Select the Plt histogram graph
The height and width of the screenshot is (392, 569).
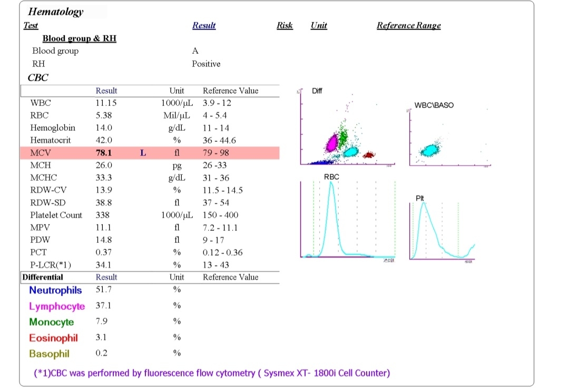[x=442, y=229]
